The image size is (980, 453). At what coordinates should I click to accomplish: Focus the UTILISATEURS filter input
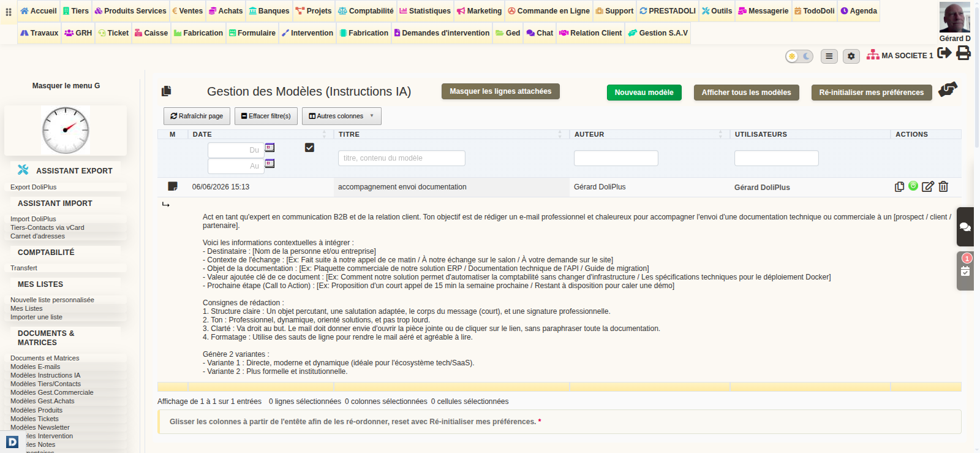[776, 158]
